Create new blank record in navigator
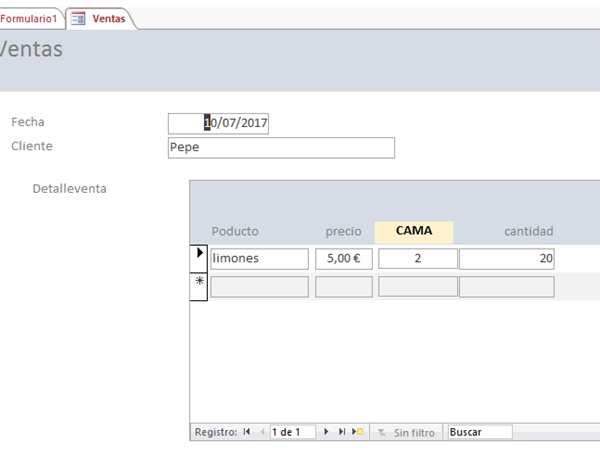The height and width of the screenshot is (456, 600). click(358, 432)
